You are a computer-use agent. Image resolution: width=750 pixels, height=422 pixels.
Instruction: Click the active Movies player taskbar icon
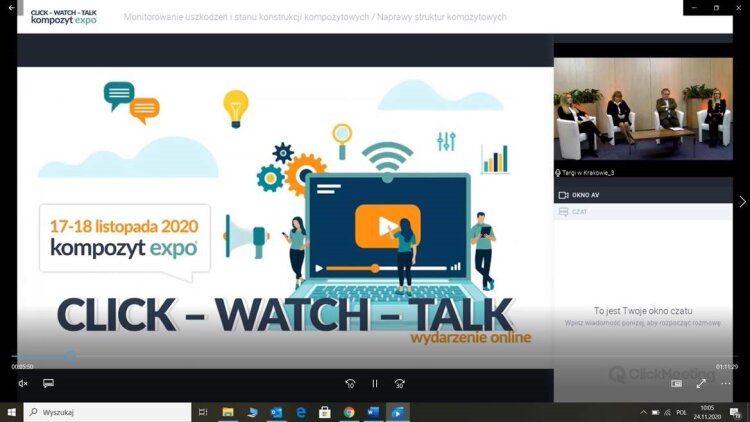tap(397, 412)
